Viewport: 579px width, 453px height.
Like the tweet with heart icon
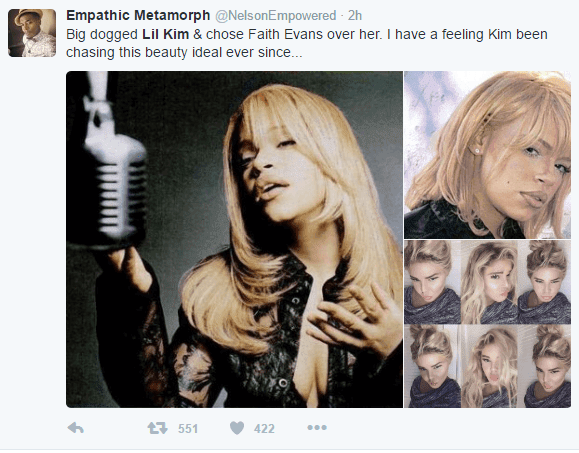click(237, 428)
